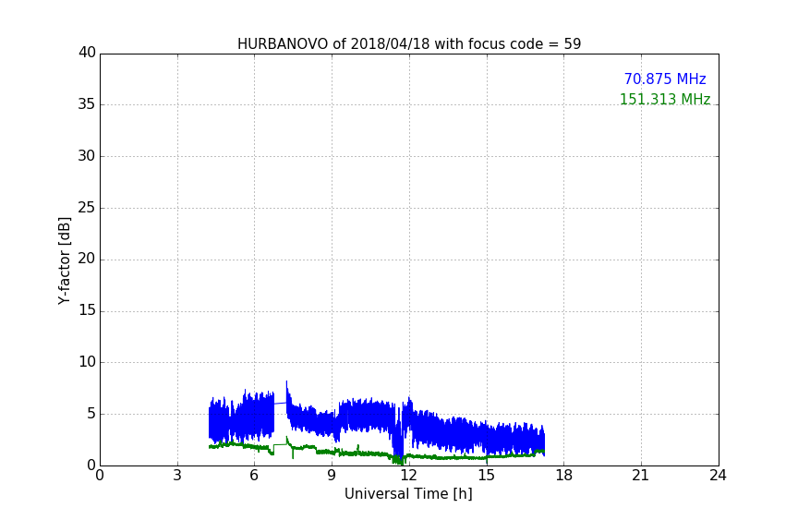Click the y-axis tick value 30

(x=87, y=156)
